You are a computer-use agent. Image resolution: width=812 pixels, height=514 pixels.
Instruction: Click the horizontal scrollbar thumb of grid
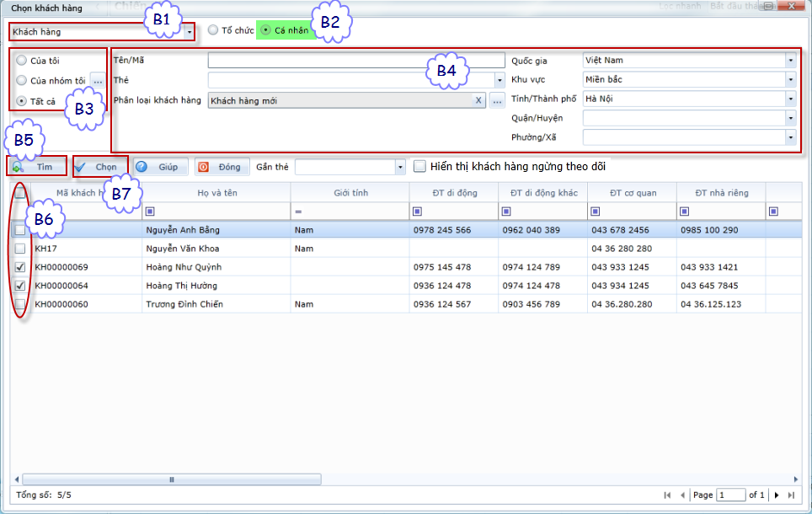[x=172, y=479]
